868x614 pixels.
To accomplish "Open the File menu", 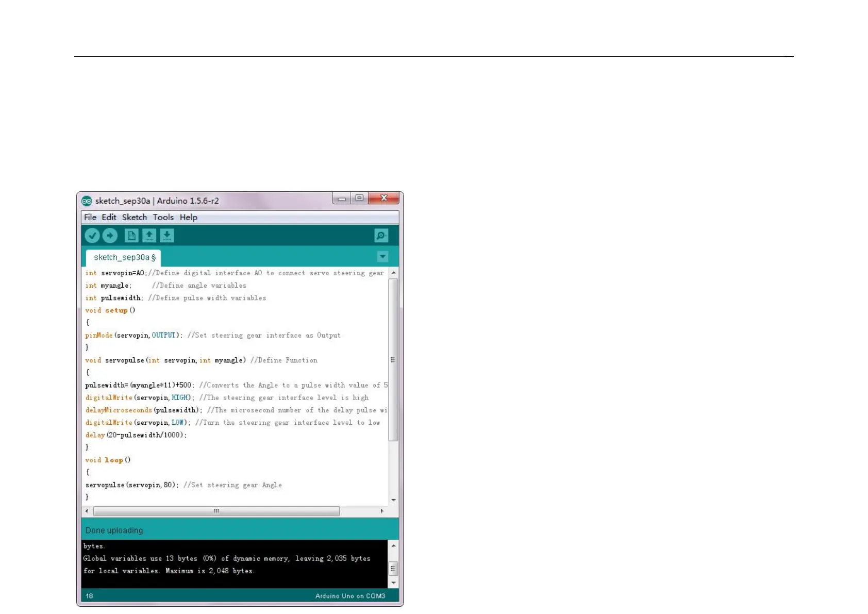I will tap(90, 218).
